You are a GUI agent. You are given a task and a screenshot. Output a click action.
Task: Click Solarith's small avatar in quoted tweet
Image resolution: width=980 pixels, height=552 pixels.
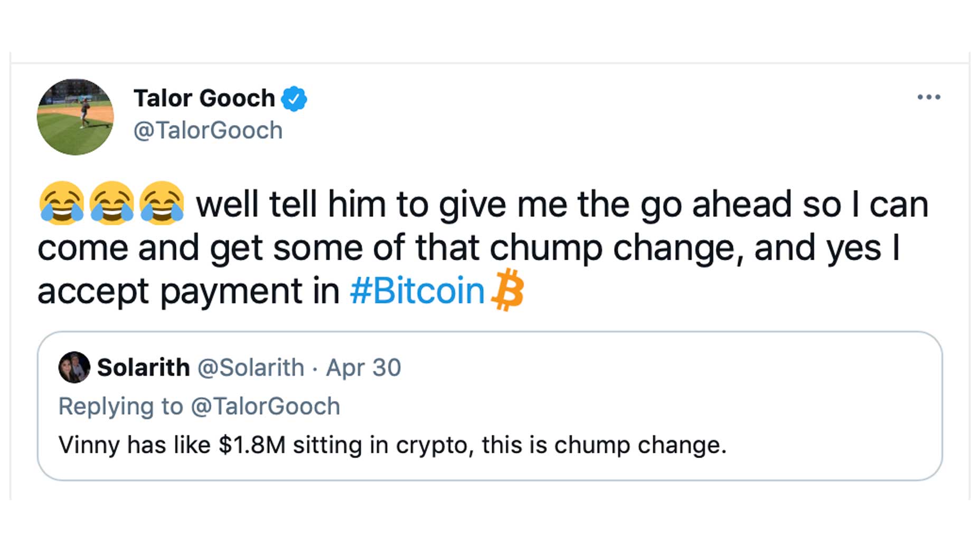tap(74, 367)
